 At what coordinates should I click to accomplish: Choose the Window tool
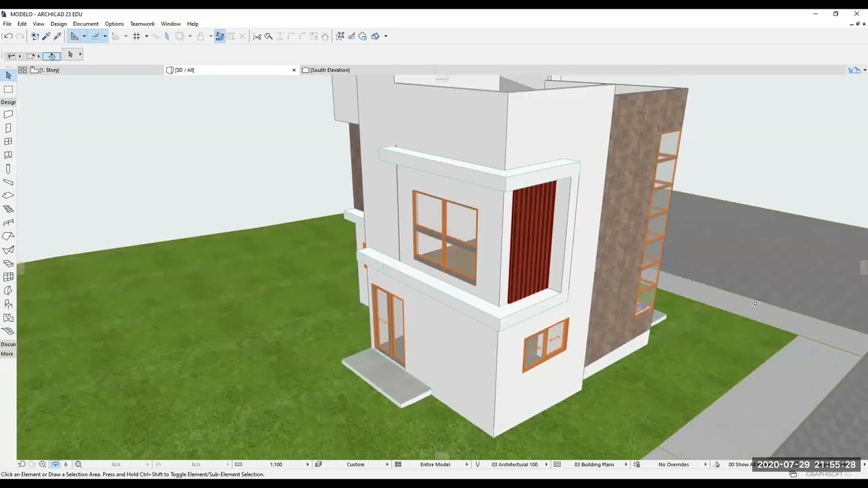click(8, 142)
